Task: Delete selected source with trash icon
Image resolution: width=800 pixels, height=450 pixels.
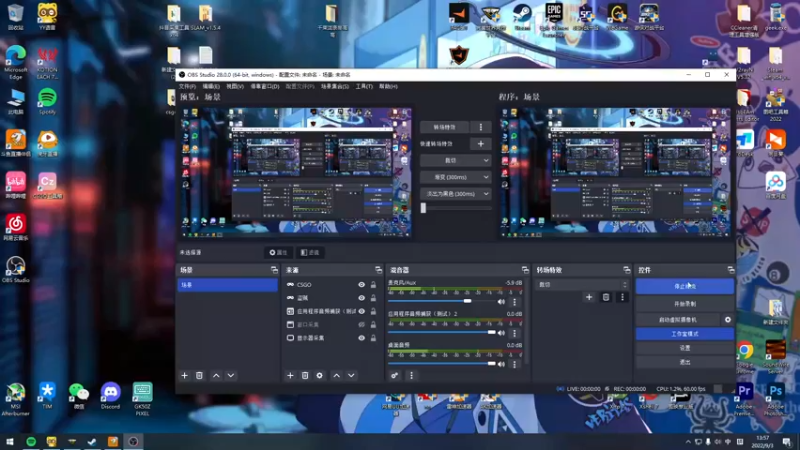Action: pyautogui.click(x=305, y=376)
